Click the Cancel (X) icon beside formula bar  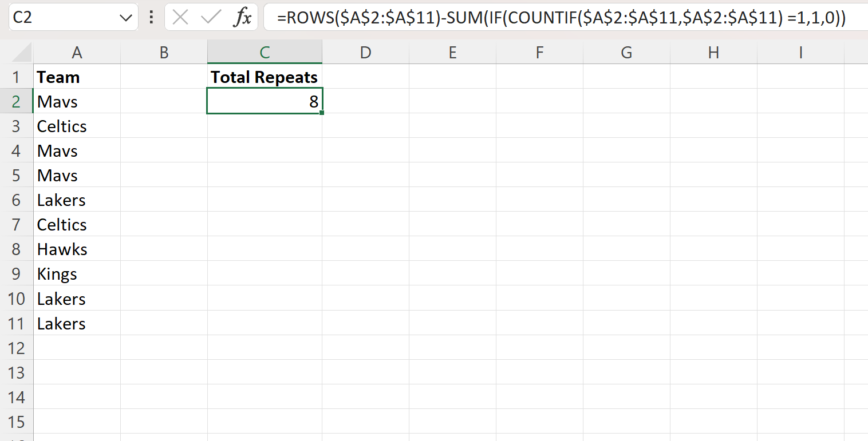click(180, 17)
